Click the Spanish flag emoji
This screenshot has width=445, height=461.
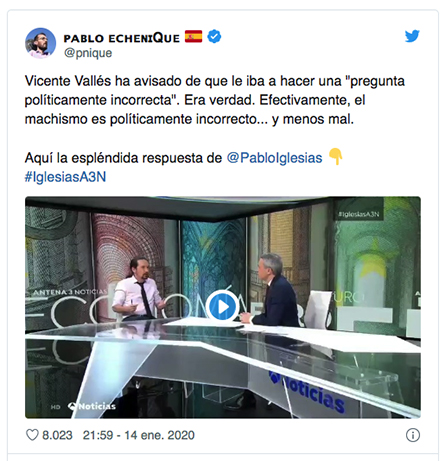[x=194, y=37]
